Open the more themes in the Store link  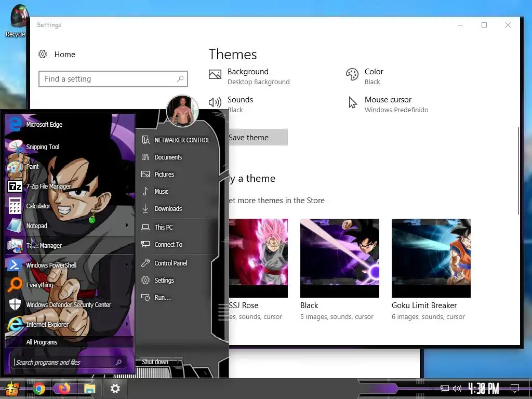click(x=276, y=201)
